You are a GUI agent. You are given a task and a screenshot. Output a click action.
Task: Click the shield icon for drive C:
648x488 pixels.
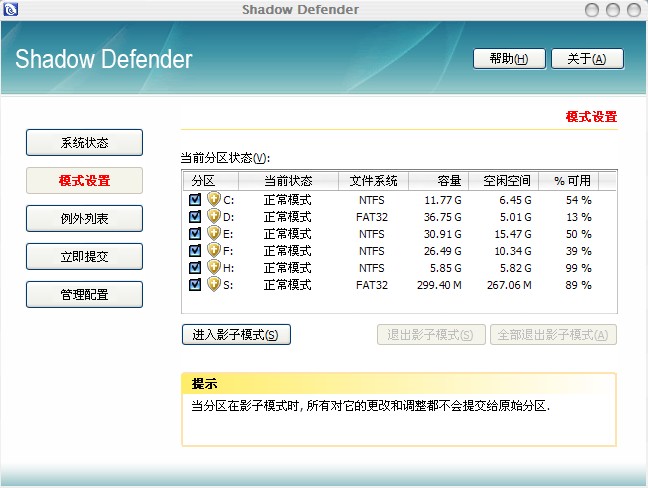214,199
